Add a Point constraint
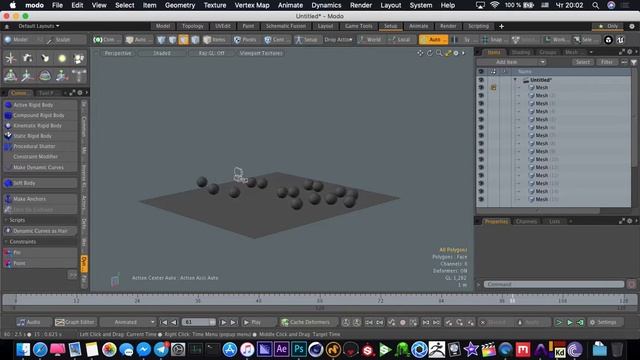The width and height of the screenshot is (640, 360). (x=40, y=263)
